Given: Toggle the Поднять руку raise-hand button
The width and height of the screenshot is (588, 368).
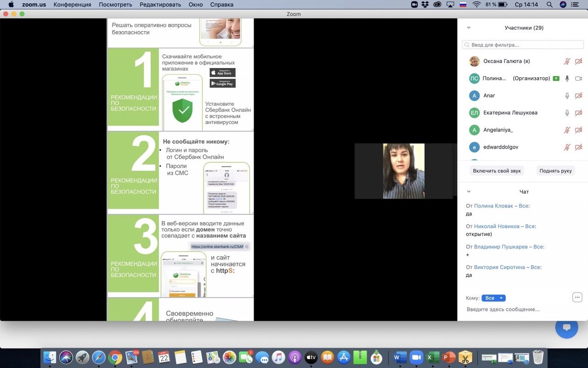Looking at the screenshot, I should pyautogui.click(x=555, y=171).
